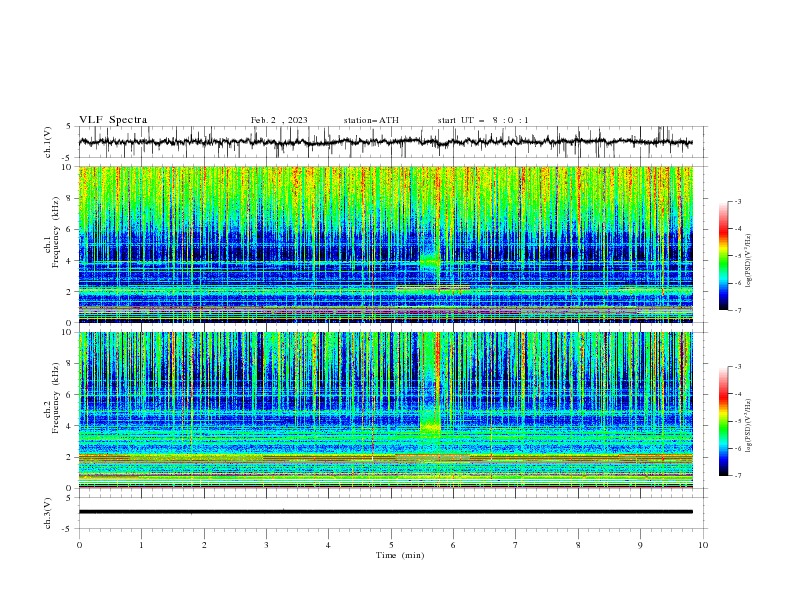The height and width of the screenshot is (612, 792).
Task: Click the lower 'log(PSD)(V²/Hz)' colorbar label
Action: (748, 425)
